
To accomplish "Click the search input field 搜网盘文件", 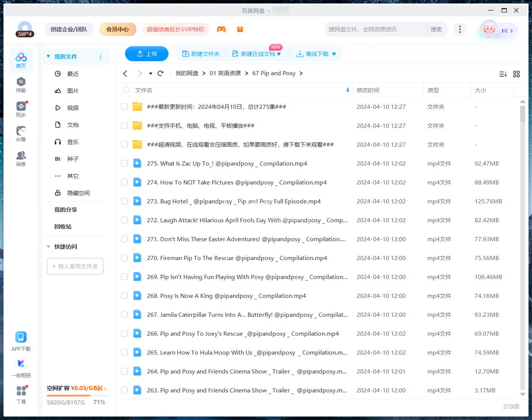I will point(376,29).
